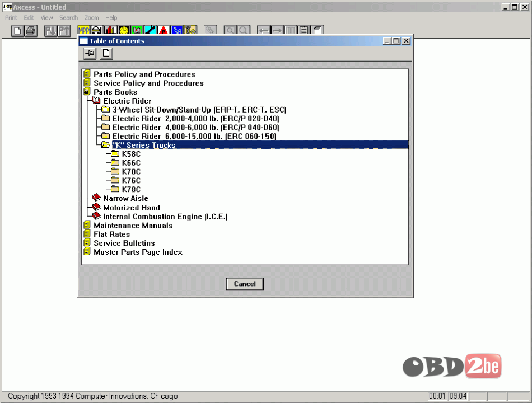This screenshot has height=403, width=532.
Task: Collapse the "K" Series Trucks open folder
Action: [106, 145]
